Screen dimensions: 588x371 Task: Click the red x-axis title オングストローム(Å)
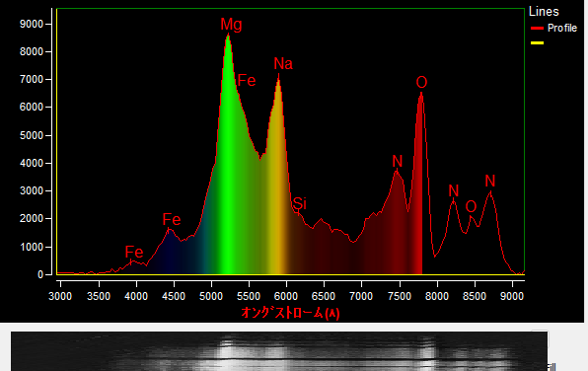click(290, 313)
